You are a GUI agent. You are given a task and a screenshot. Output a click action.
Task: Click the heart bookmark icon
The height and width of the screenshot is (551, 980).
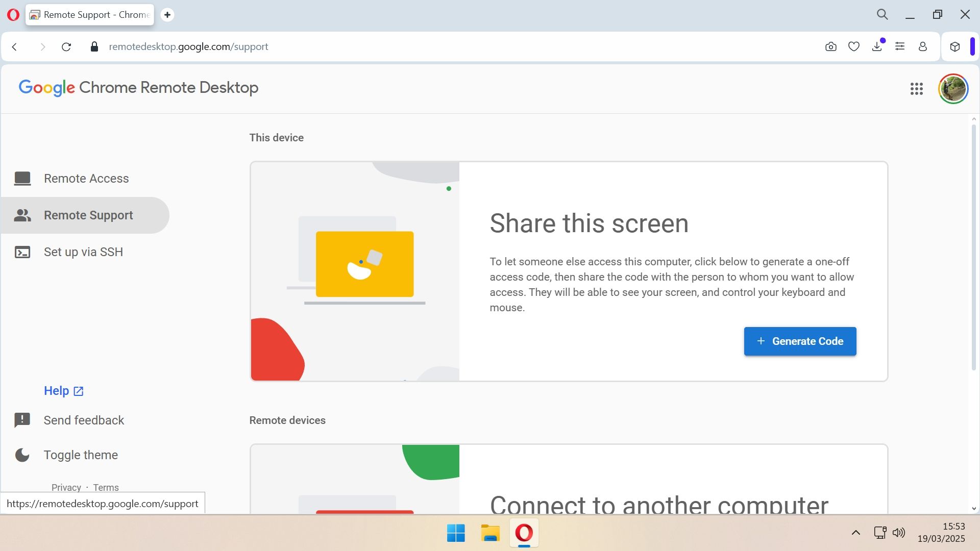coord(854,46)
